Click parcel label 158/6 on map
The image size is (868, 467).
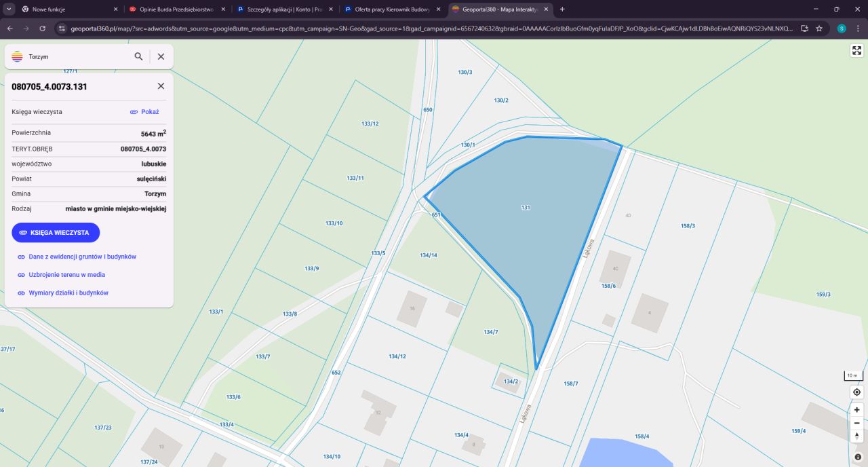pos(608,286)
